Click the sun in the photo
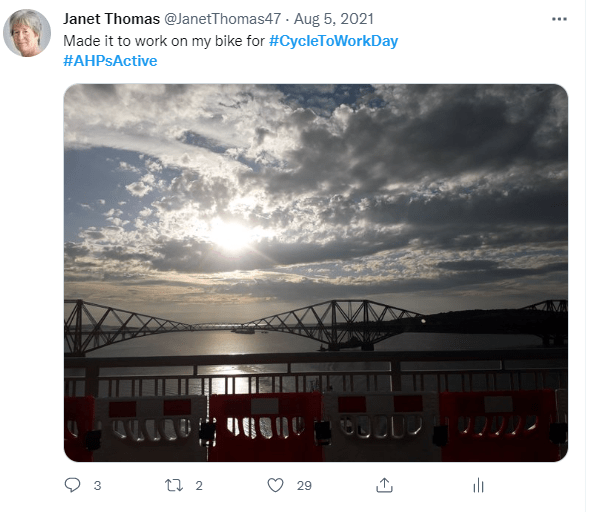 (x=231, y=236)
